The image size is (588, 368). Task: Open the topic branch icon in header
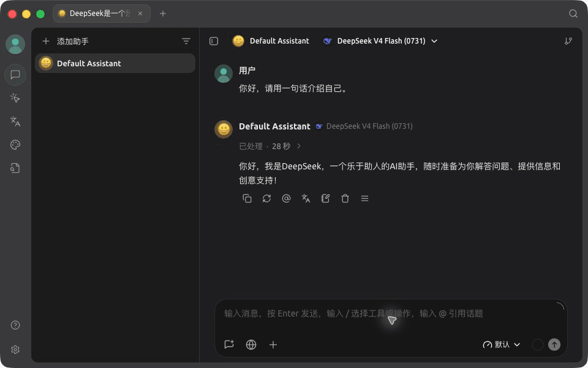[x=568, y=41]
